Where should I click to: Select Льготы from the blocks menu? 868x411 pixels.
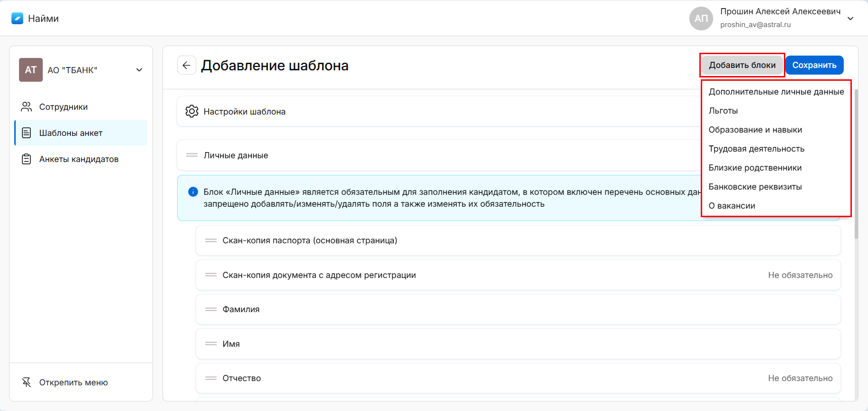click(723, 111)
